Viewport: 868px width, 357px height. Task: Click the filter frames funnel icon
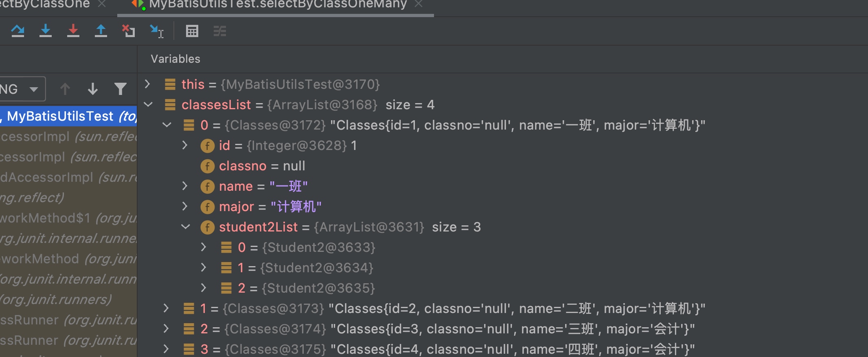click(x=120, y=89)
